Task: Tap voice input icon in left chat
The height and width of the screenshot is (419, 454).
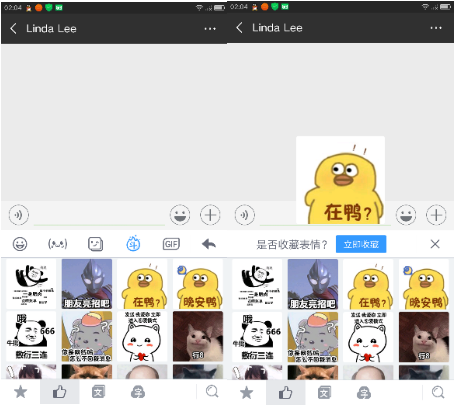Action: pos(19,215)
